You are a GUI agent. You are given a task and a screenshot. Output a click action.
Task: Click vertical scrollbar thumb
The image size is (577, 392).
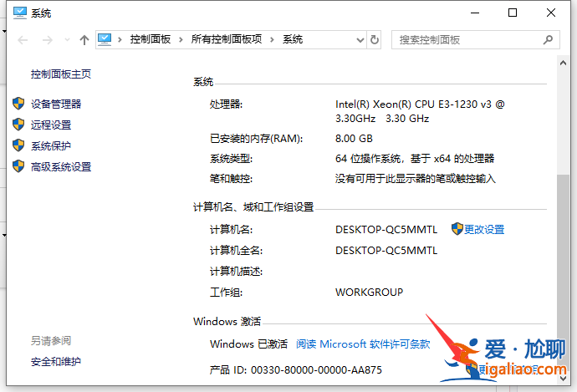[x=563, y=272]
